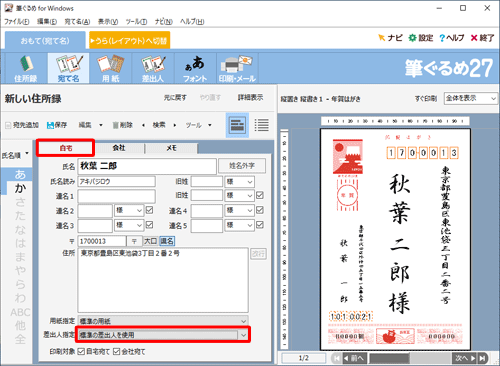Click the 姓名外字 button

tap(242, 166)
